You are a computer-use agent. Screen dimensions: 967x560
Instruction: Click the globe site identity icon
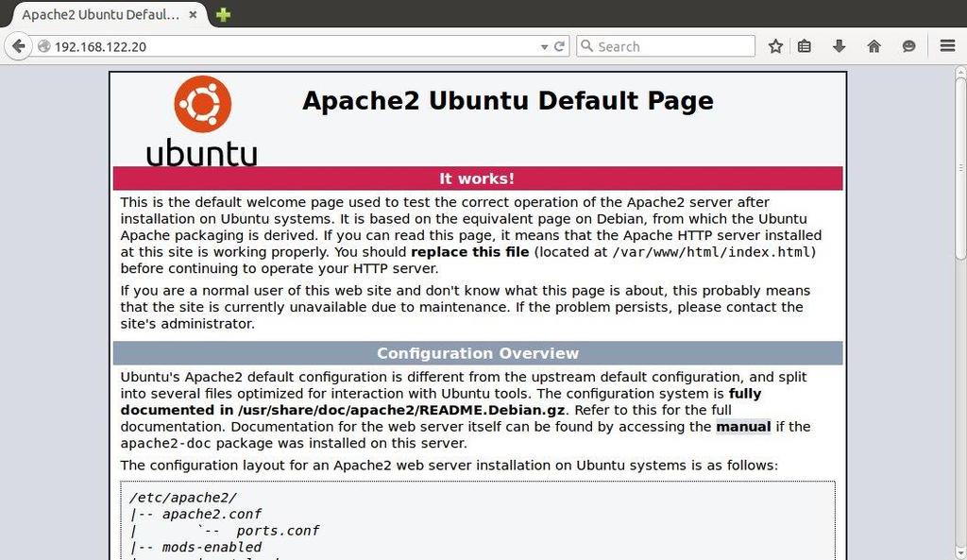pyautogui.click(x=43, y=46)
